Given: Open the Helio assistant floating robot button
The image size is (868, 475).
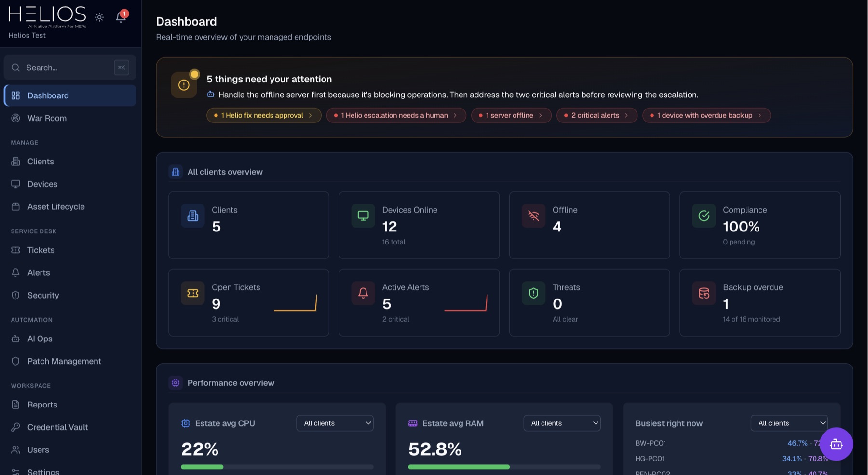Looking at the screenshot, I should pyautogui.click(x=836, y=444).
